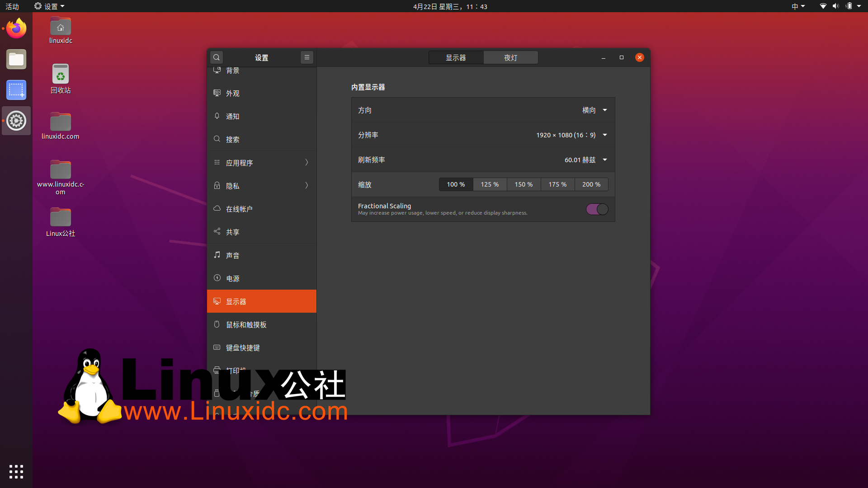This screenshot has width=868, height=488.
Task: Open the 分辨率 (resolution) dropdown
Action: (571, 135)
